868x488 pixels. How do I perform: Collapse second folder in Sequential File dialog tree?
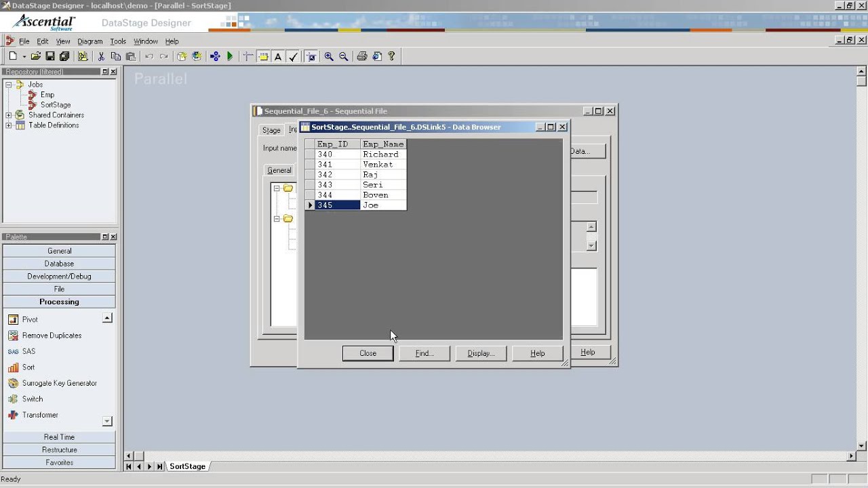click(277, 219)
